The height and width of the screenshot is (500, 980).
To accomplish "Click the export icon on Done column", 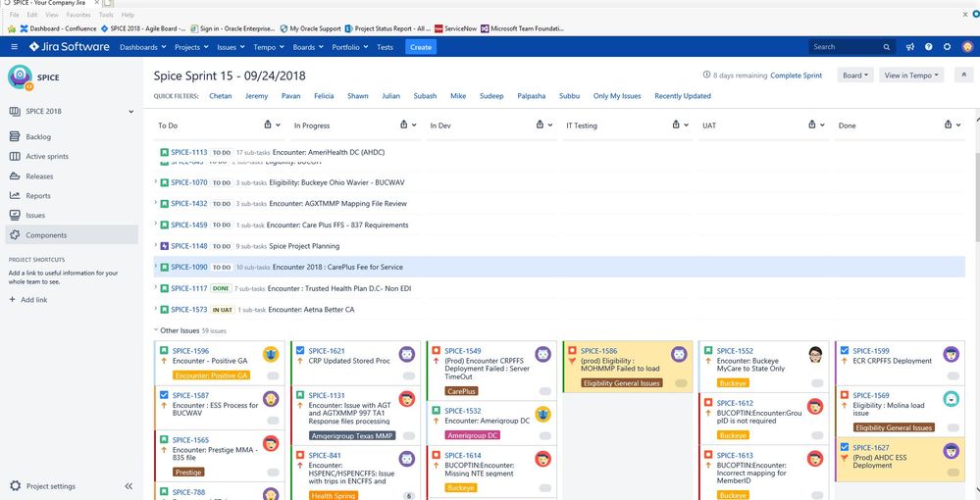I will [x=949, y=125].
